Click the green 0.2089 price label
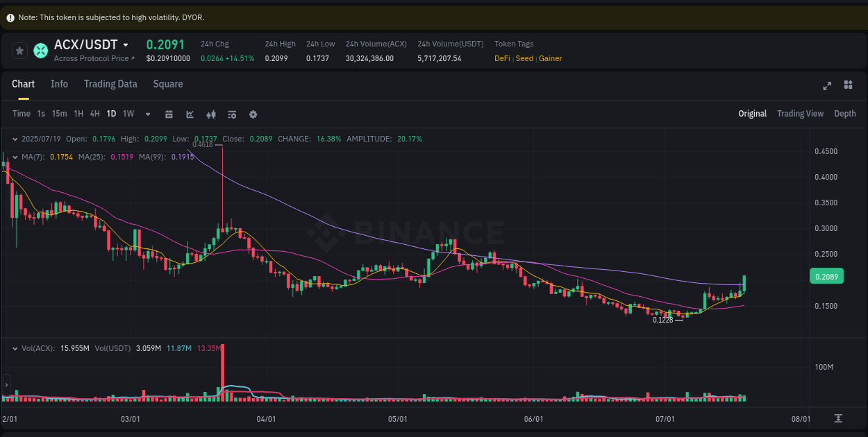This screenshot has height=437, width=868. 826,276
